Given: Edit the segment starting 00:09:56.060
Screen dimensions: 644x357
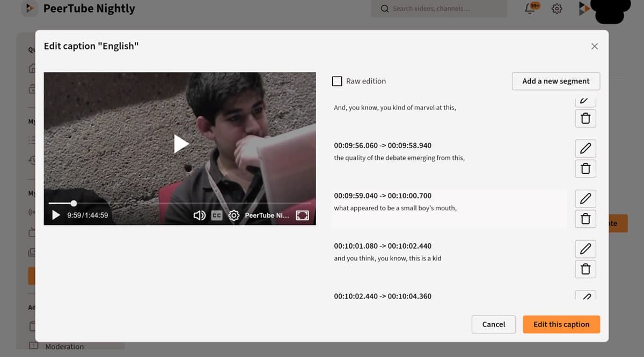Looking at the screenshot, I should [x=586, y=148].
